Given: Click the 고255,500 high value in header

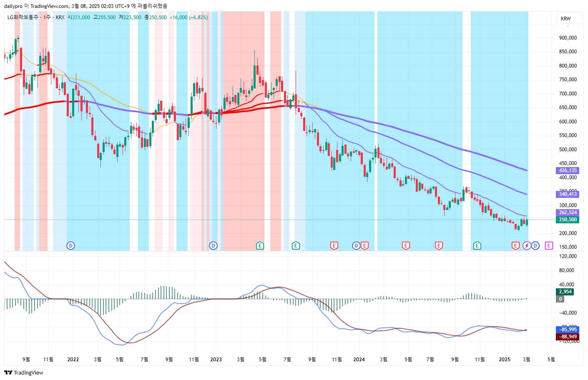Looking at the screenshot, I should [x=104, y=17].
